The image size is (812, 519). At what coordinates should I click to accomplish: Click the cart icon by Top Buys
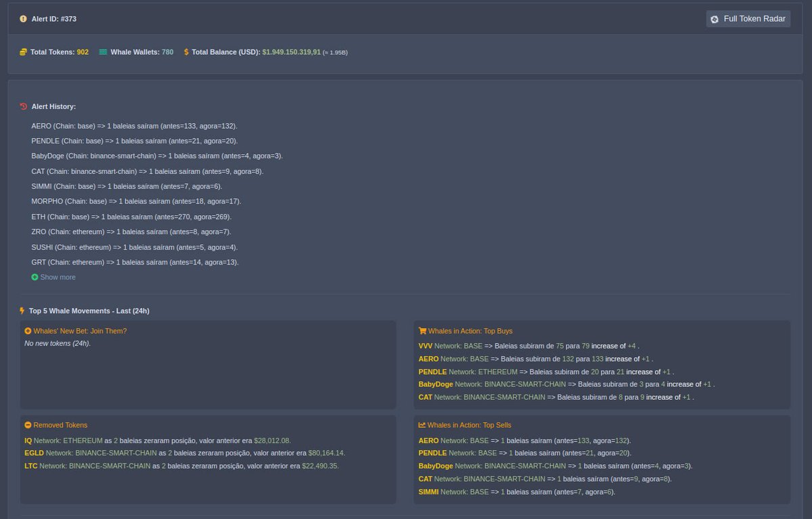click(x=422, y=331)
